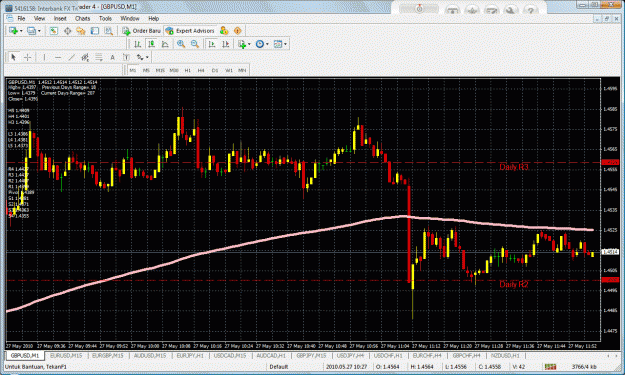Select M1 timeframe

coord(133,70)
